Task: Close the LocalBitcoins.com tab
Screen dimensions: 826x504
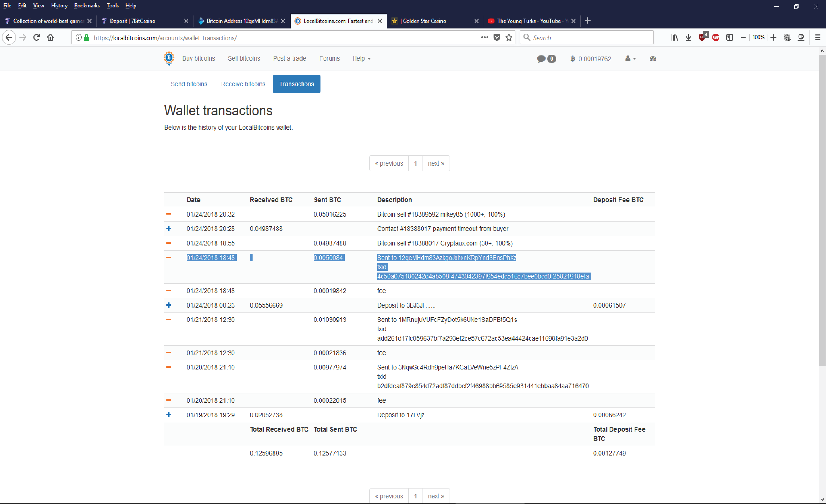Action: [x=380, y=21]
